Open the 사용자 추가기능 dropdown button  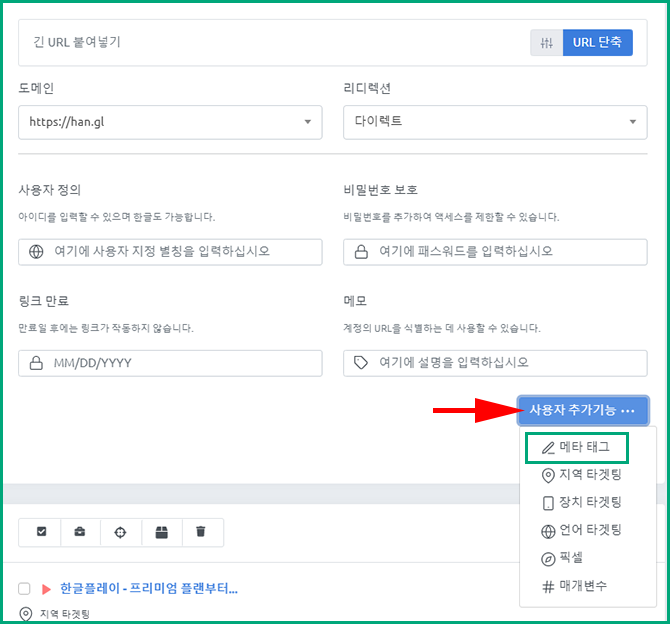click(582, 410)
